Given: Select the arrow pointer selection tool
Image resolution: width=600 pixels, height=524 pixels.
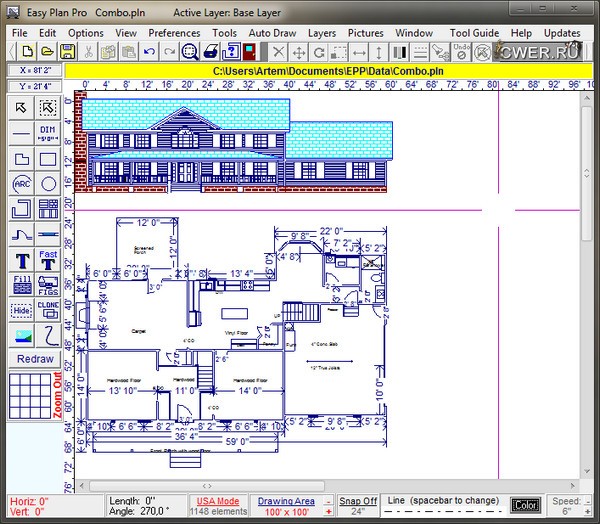Looking at the screenshot, I should [22, 107].
